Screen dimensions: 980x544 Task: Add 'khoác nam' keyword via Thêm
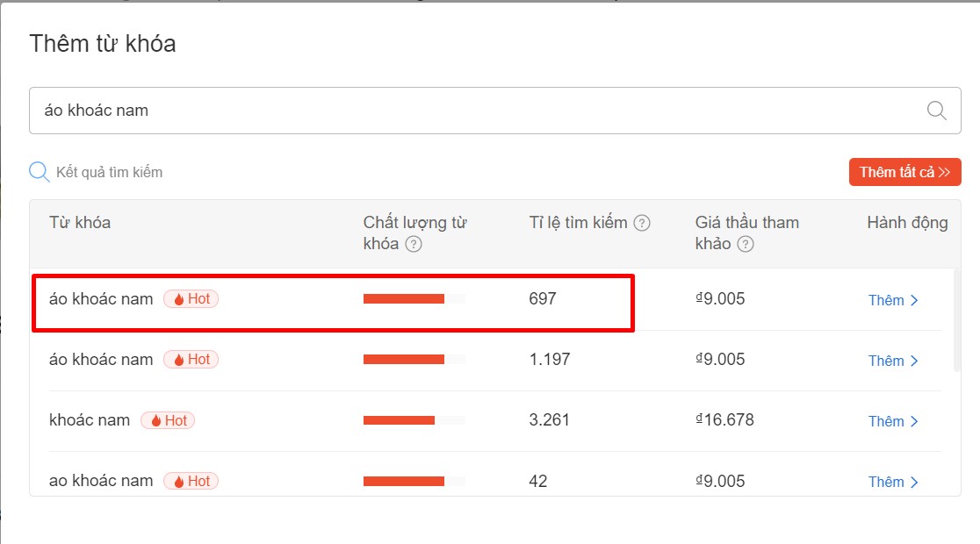(x=893, y=421)
